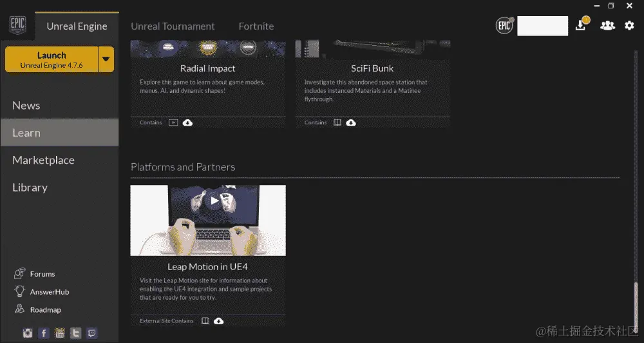Click the Epic Games logo at top left
Screen dimensions: 644x343
[x=17, y=25]
